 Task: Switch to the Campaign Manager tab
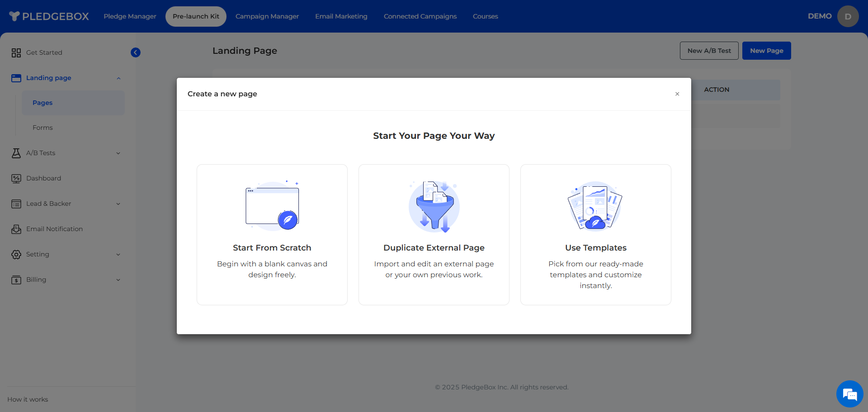267,17
